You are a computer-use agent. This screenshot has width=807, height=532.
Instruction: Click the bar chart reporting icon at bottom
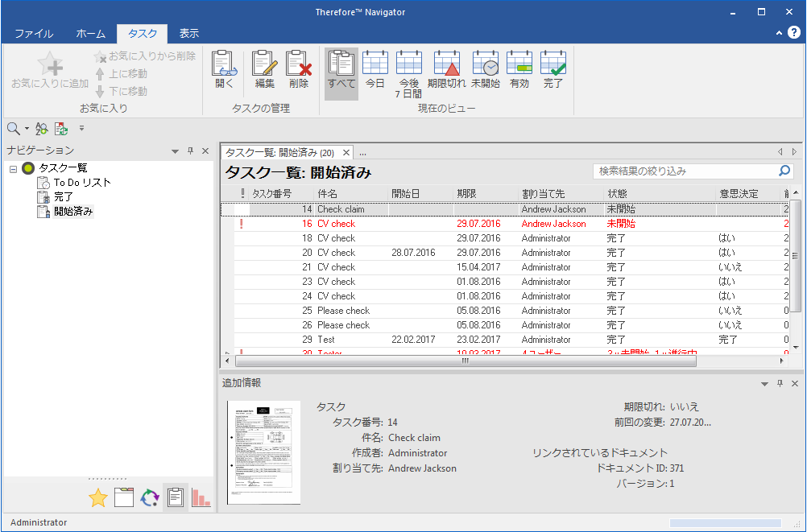(201, 497)
